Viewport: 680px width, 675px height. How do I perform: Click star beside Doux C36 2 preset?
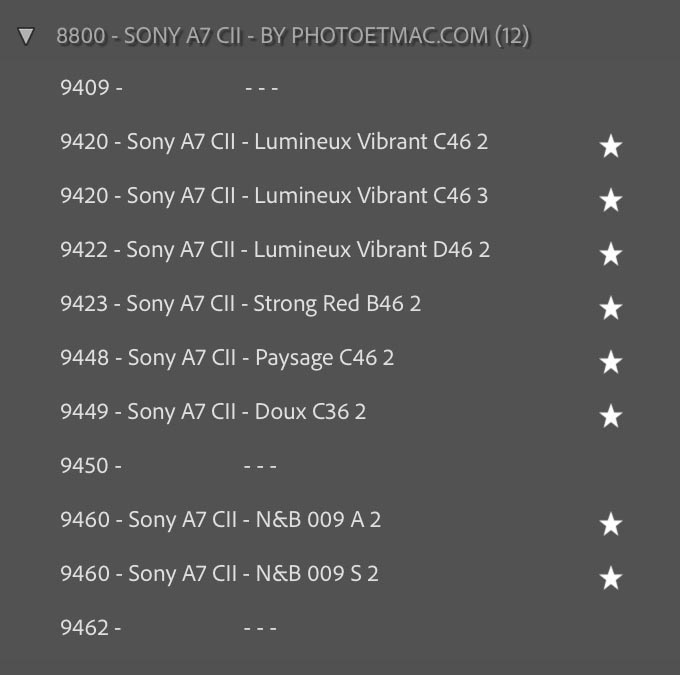(610, 417)
